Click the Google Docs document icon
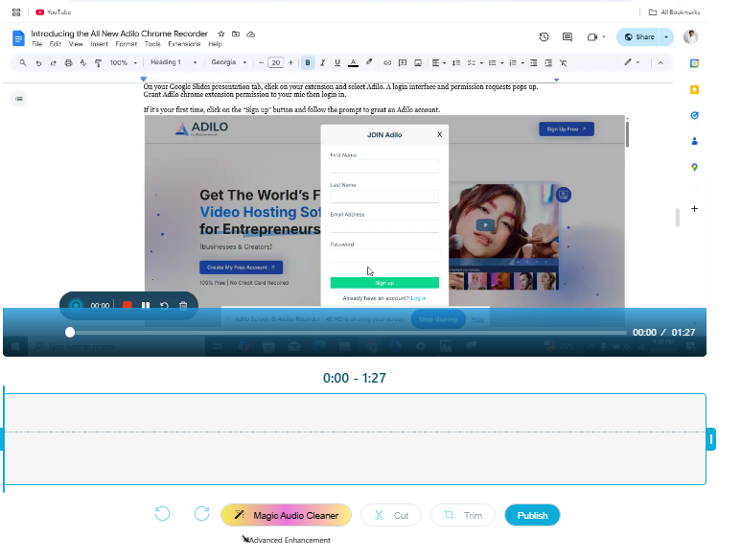The width and height of the screenshot is (742, 560). click(x=18, y=38)
